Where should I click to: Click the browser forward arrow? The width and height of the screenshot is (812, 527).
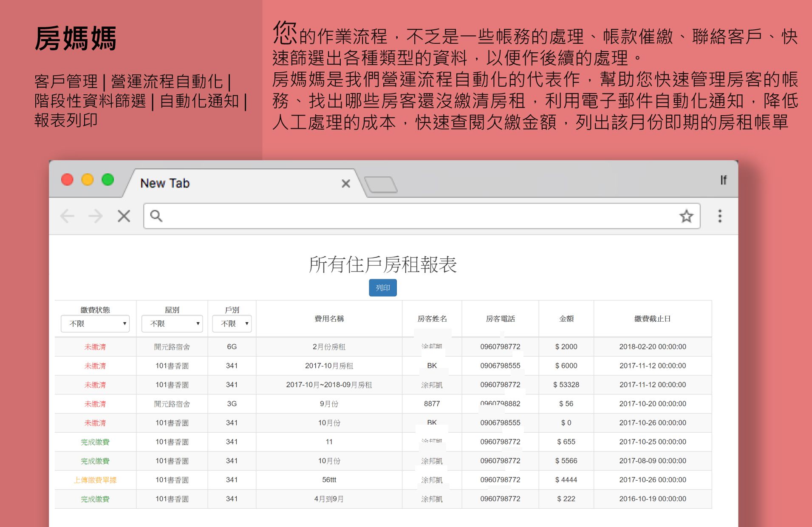[96, 216]
